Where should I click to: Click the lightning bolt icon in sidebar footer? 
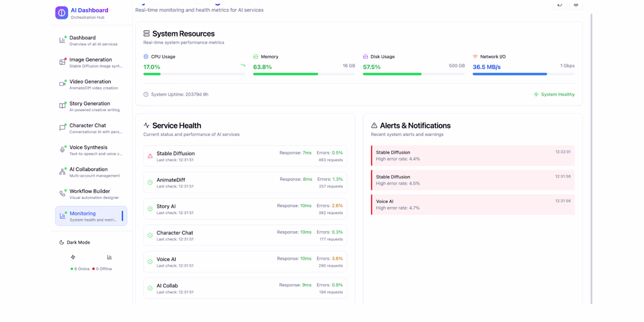(x=73, y=257)
